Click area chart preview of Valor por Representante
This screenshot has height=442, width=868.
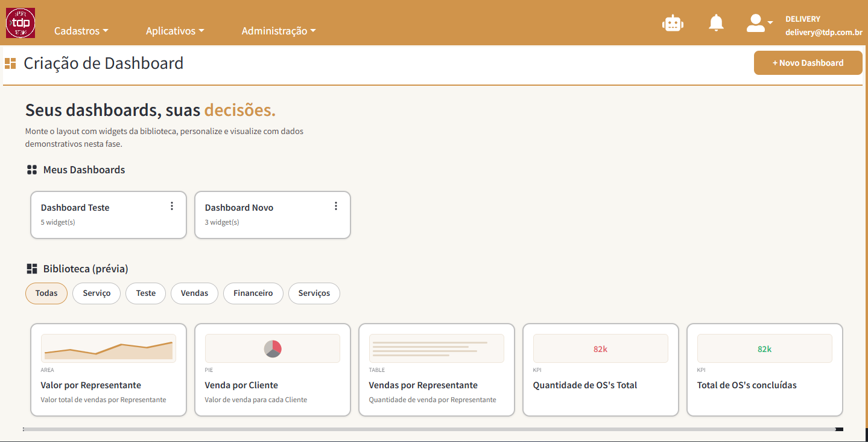pos(109,348)
